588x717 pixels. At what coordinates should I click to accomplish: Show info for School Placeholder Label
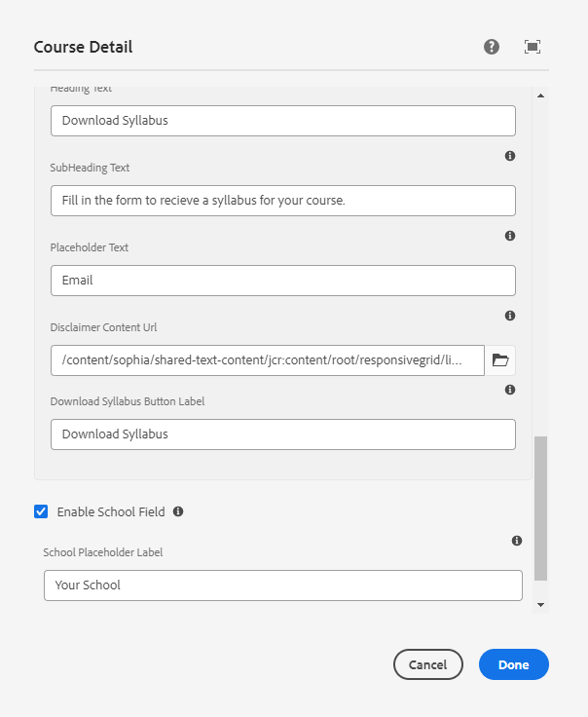pyautogui.click(x=517, y=541)
